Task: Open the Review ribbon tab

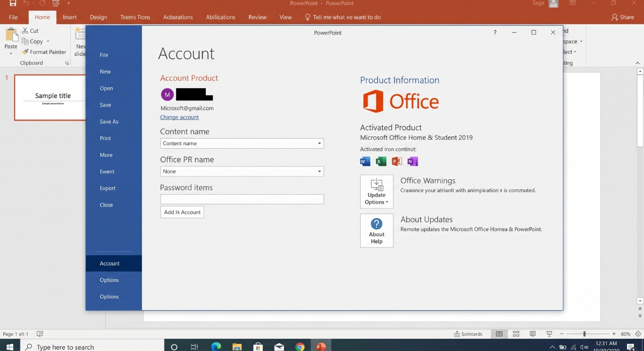Action: (257, 17)
